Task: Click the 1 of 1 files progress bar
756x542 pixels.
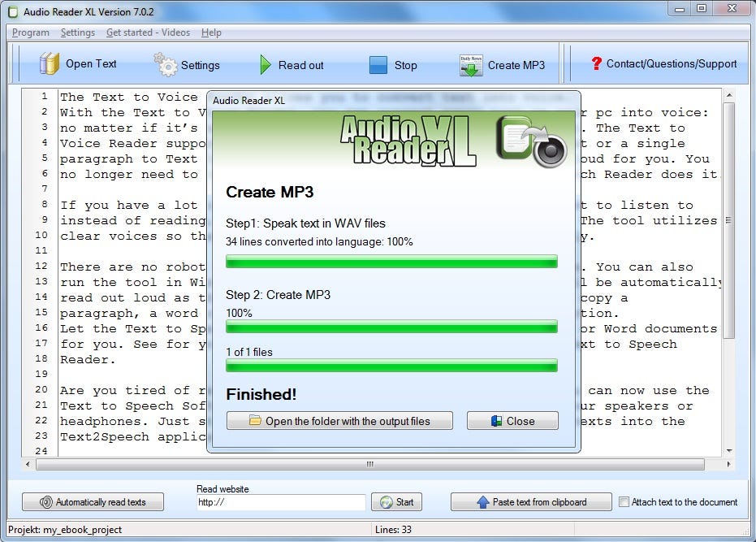Action: (x=391, y=366)
